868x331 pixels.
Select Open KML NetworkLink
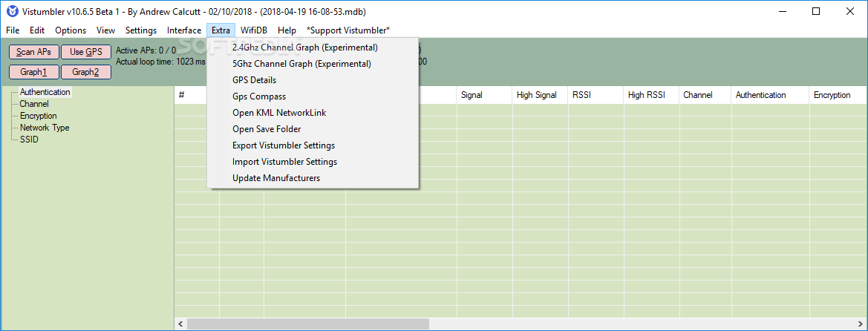pyautogui.click(x=313, y=113)
